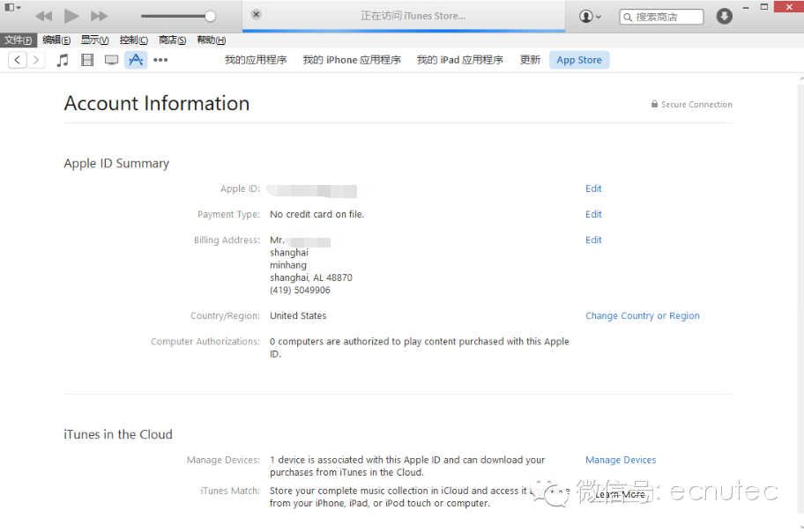This screenshot has height=532, width=804.
Task: Skip forward with the fast-forward button
Action: 99,17
